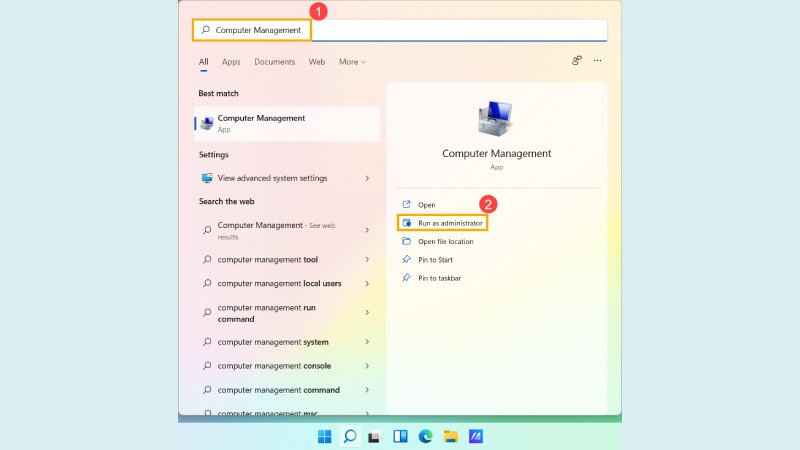Viewport: 800px width, 450px height.
Task: Choose Run as administrator
Action: click(x=442, y=223)
